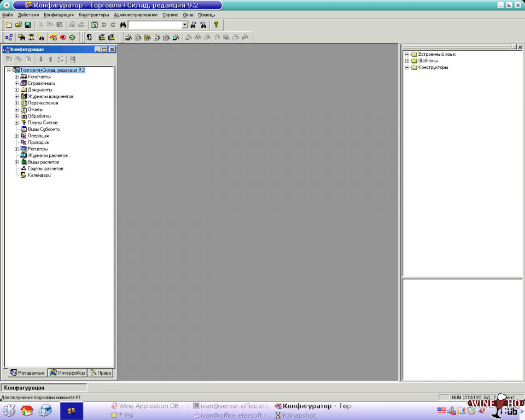Select Журналы расчетов tree item
The width and height of the screenshot is (525, 420).
coord(48,155)
